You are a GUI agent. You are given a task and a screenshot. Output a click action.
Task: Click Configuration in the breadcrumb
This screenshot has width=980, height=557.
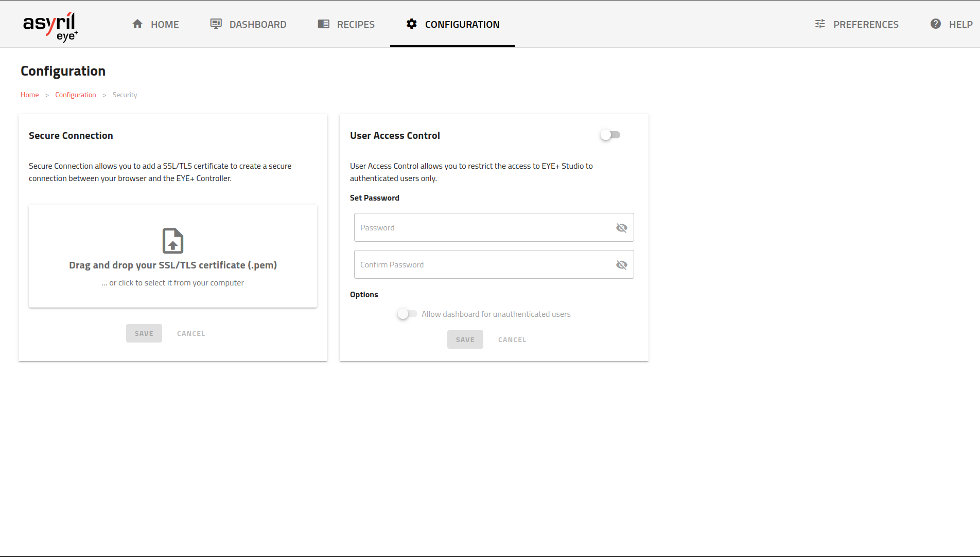[75, 95]
